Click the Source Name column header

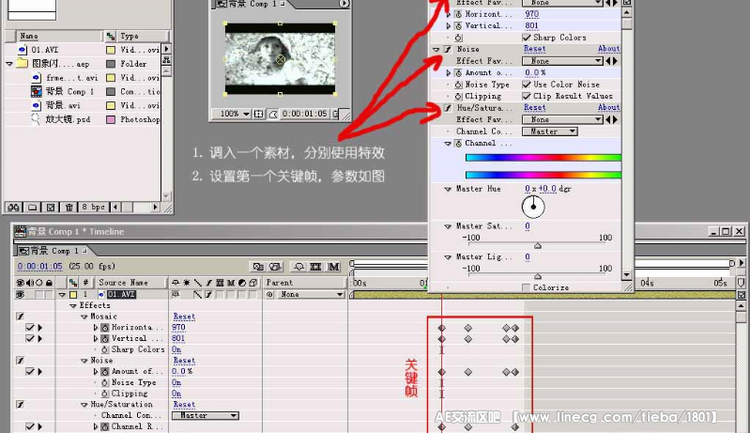(x=131, y=283)
